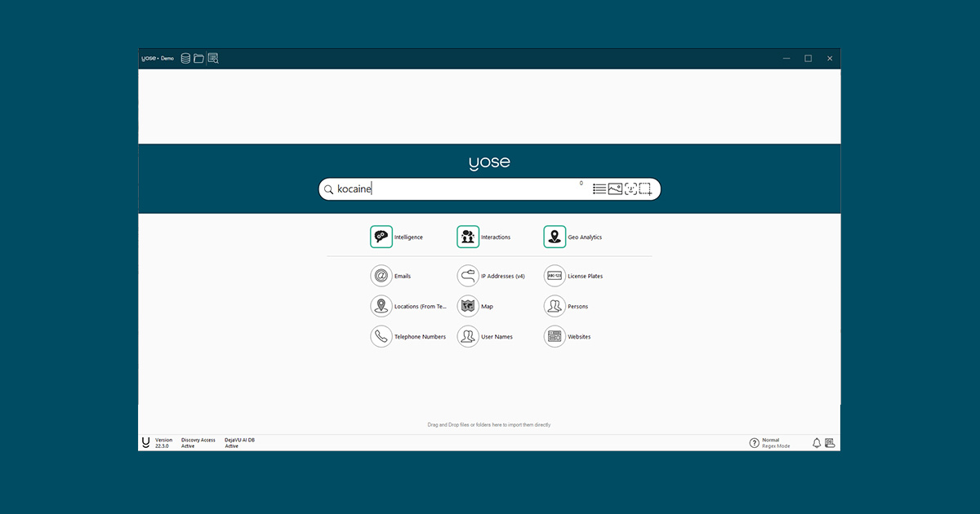Open the Interactions module
980x514 pixels.
pyautogui.click(x=468, y=237)
